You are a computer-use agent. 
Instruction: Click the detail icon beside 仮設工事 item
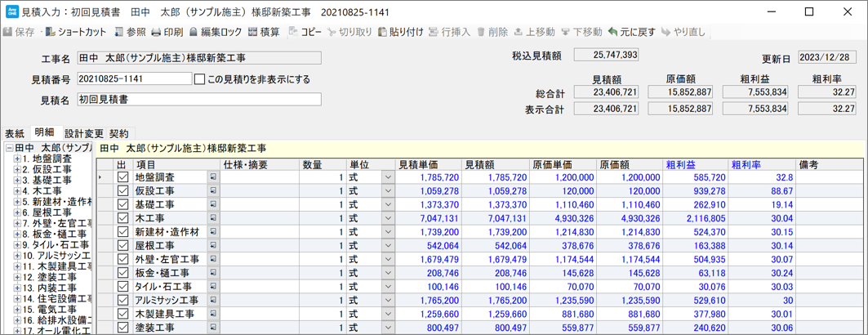point(212,191)
